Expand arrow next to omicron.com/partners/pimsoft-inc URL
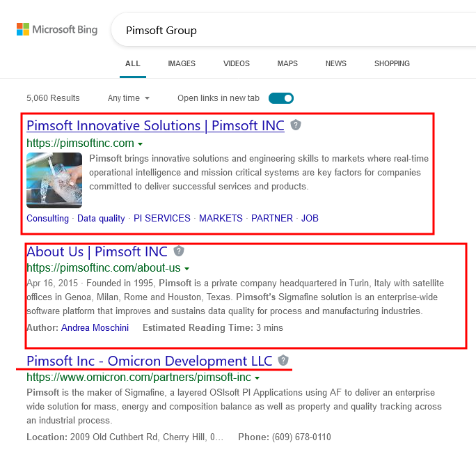Image resolution: width=476 pixels, height=459 pixels. [x=257, y=378]
